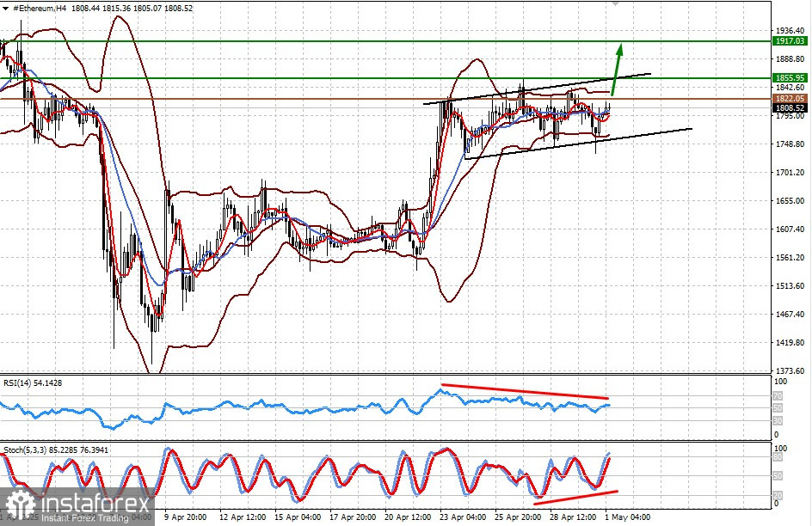This screenshot has width=812, height=526.
Task: Open the chart menu triangle beside #Ethereum,H4
Action: 5,9
